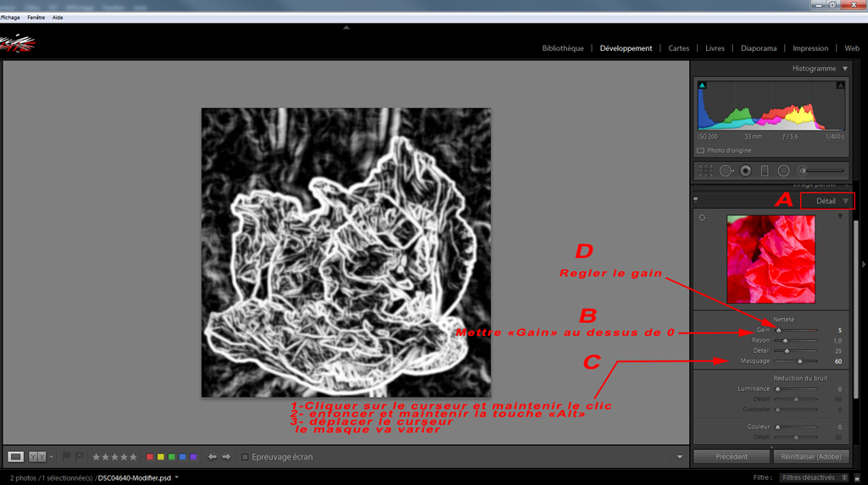The width and height of the screenshot is (868, 485).
Task: Enable the Epreuvage écran checkbox
Action: [245, 457]
